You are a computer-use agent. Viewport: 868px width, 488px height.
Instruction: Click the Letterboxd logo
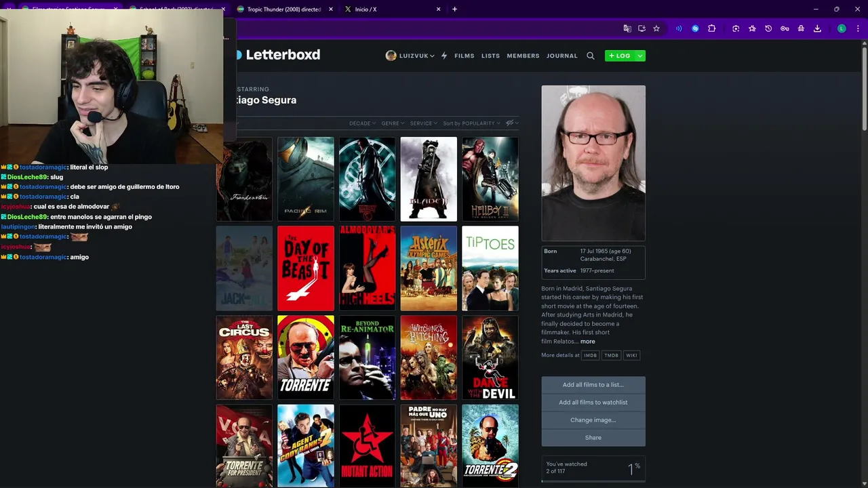pyautogui.click(x=278, y=55)
